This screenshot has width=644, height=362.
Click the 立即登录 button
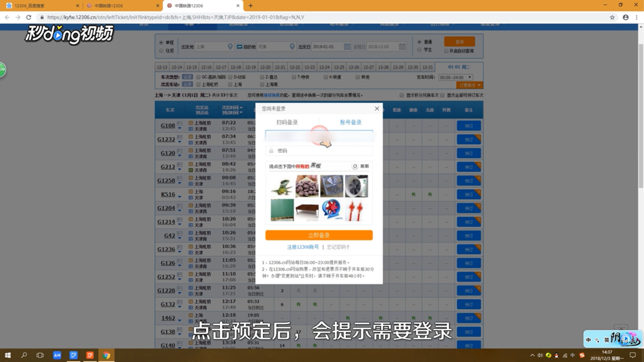pos(319,235)
